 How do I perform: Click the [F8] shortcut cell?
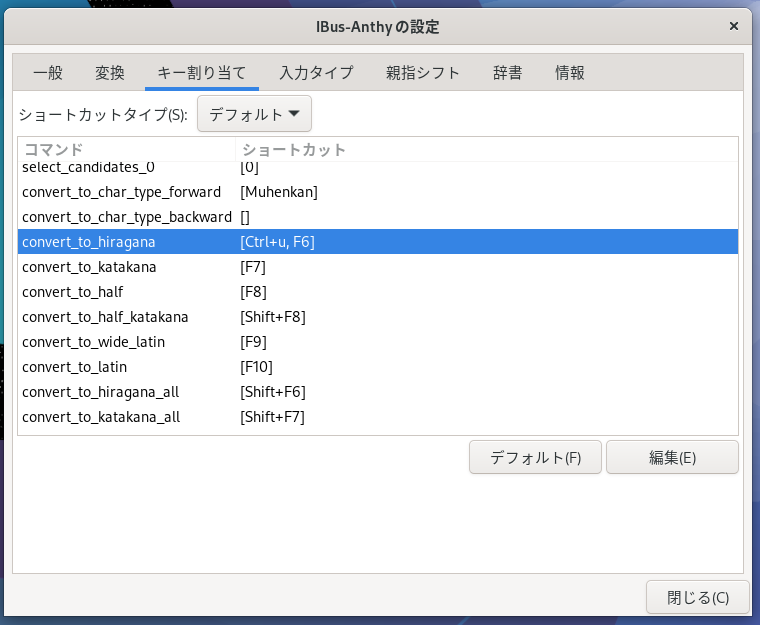point(253,292)
